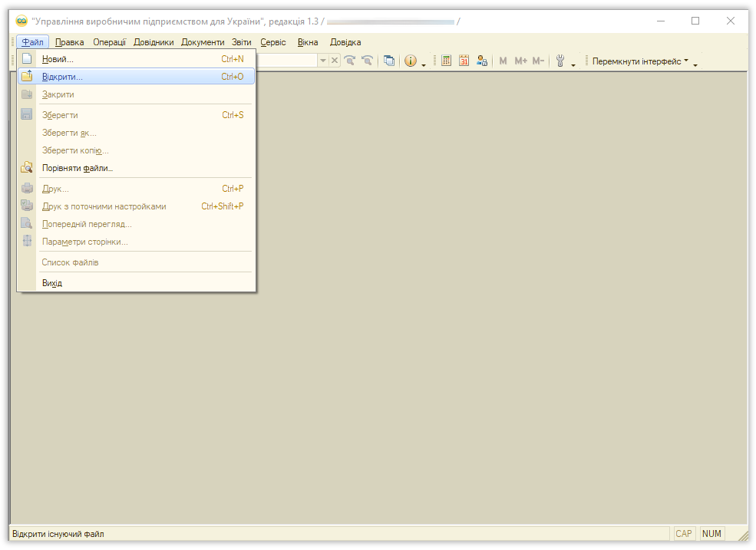The width and height of the screenshot is (756, 550).
Task: Click the info help icon in toolbar
Action: (410, 61)
